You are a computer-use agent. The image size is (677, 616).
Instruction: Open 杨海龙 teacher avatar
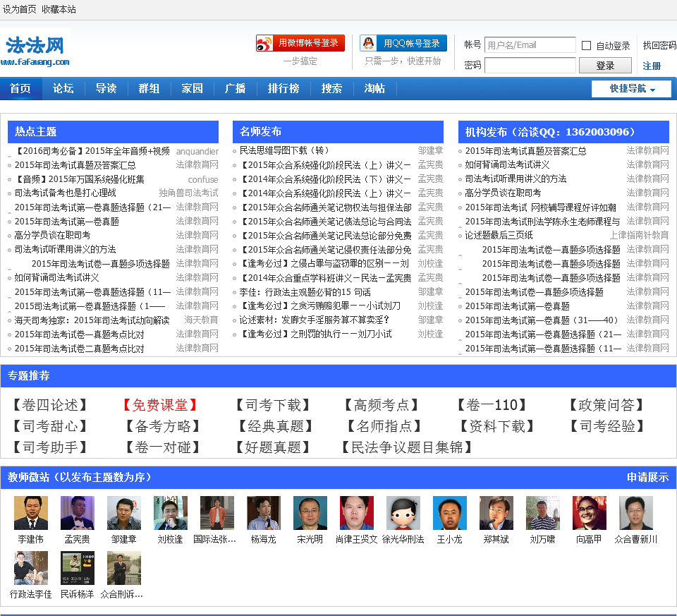(263, 513)
